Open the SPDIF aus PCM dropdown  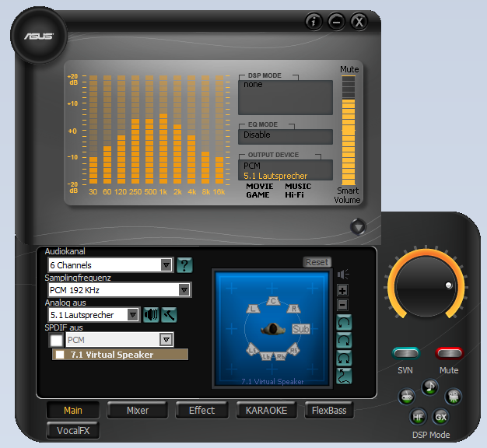[x=120, y=340]
